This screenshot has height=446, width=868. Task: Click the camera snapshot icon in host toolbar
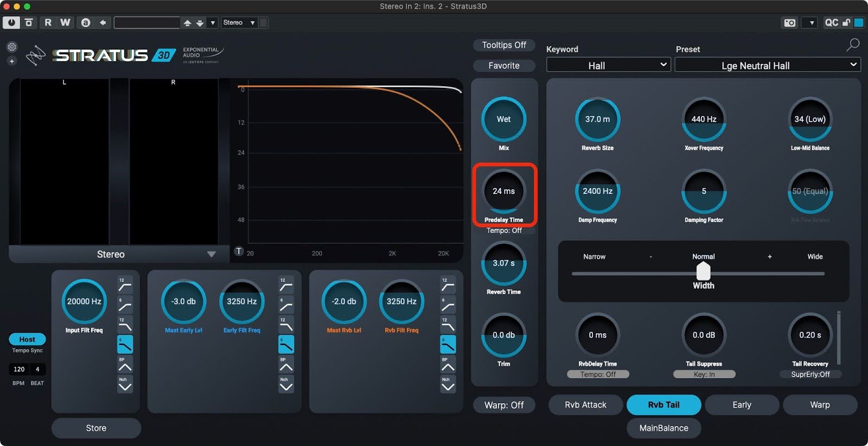[x=790, y=23]
